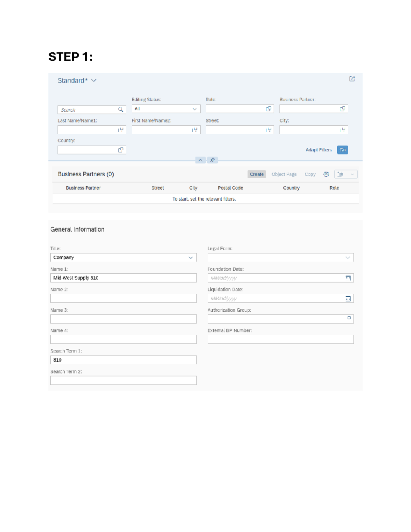Click the Adapt Filters link
Image resolution: width=411 pixels, height=532 pixels.
(x=318, y=150)
